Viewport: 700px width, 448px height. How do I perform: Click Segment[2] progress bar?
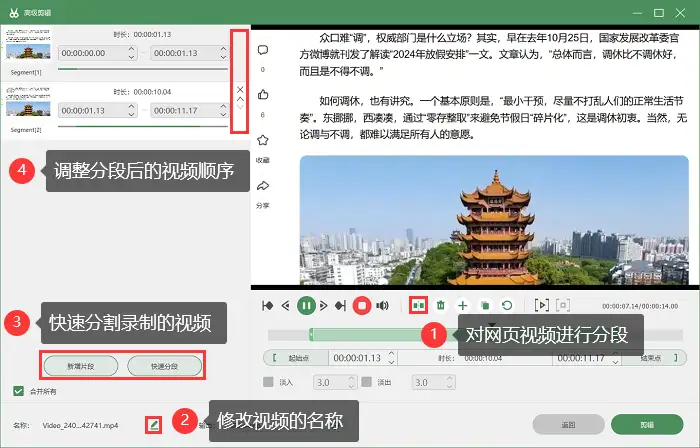(143, 126)
